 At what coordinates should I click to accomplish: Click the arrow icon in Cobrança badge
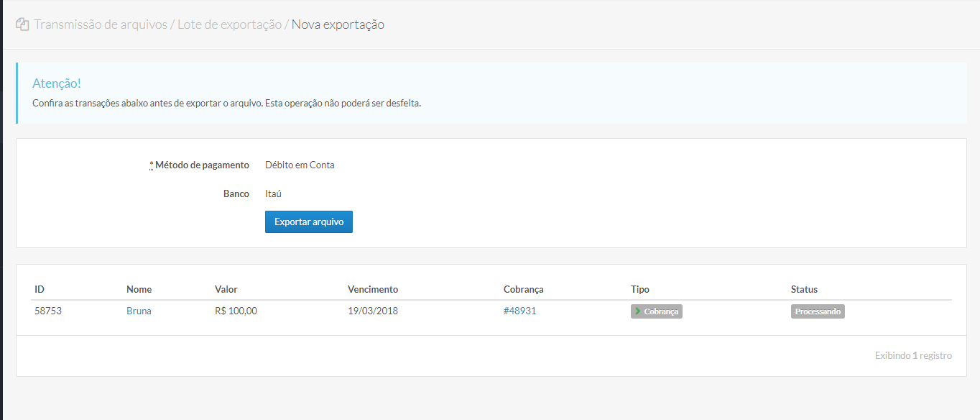click(x=638, y=311)
